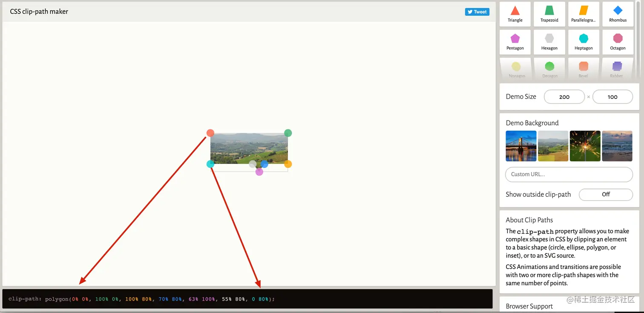Click the clip-path polygon code output
The width and height of the screenshot is (644, 313).
(247, 299)
